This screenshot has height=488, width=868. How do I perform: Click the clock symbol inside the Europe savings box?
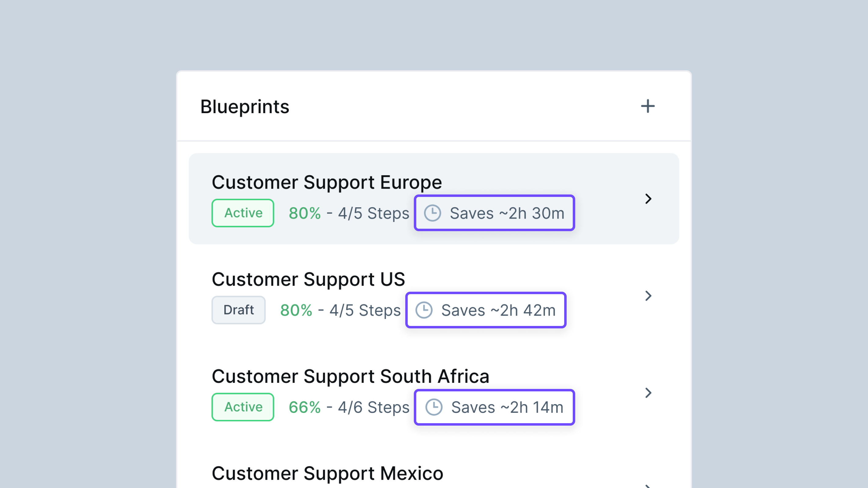[432, 213]
